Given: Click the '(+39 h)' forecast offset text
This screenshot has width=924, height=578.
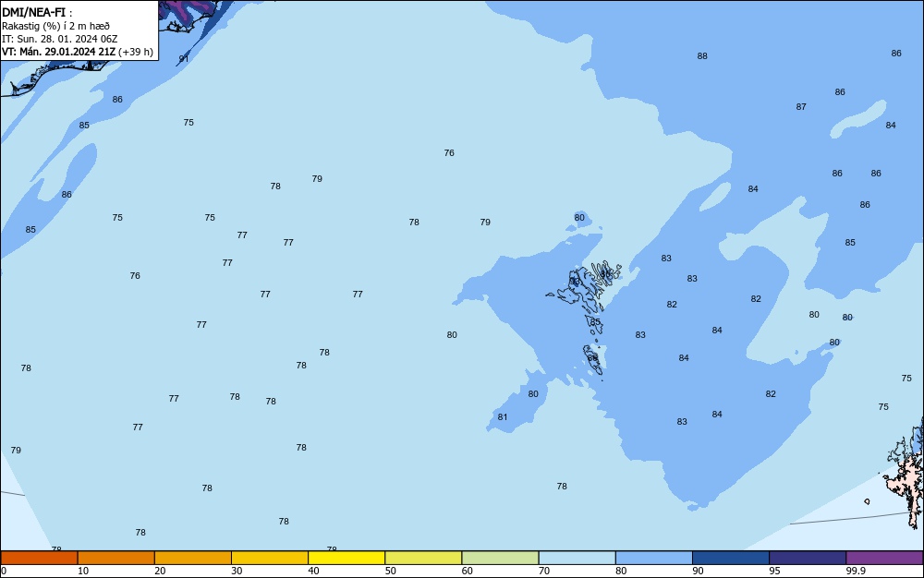Looking at the screenshot, I should coord(136,52).
